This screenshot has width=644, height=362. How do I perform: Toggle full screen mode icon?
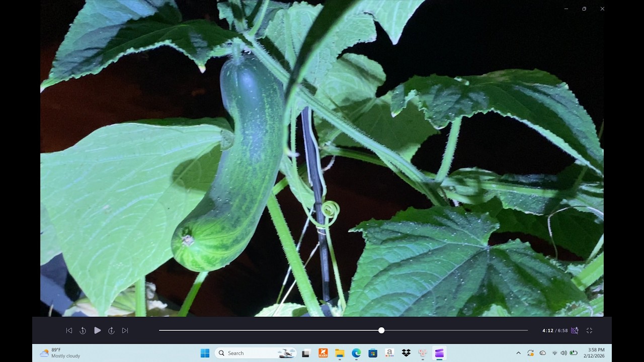pyautogui.click(x=589, y=330)
